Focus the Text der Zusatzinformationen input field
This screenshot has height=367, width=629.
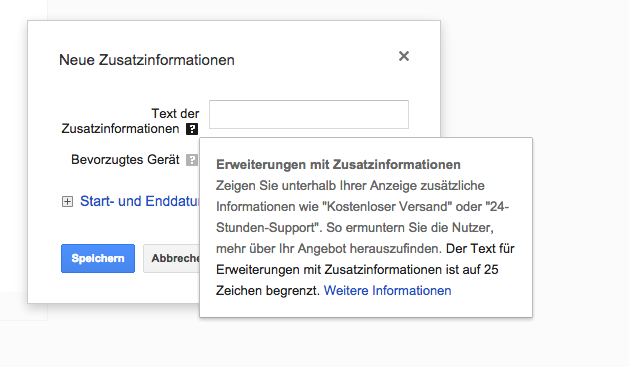pos(309,114)
